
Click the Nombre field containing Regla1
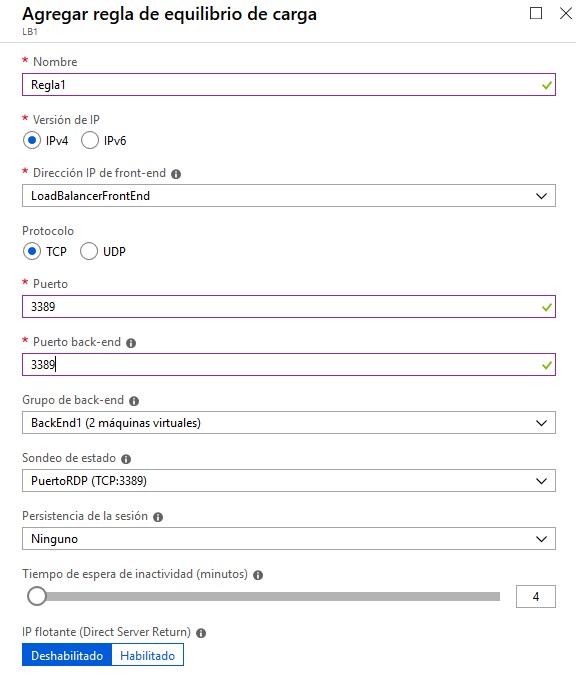click(289, 84)
